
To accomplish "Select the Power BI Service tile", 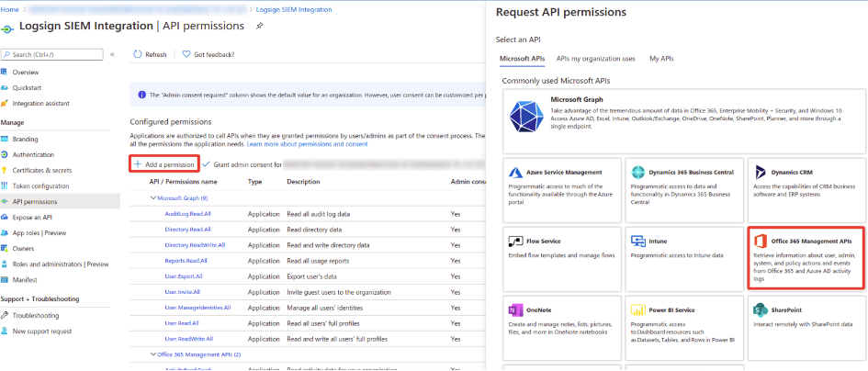I will 685,328.
